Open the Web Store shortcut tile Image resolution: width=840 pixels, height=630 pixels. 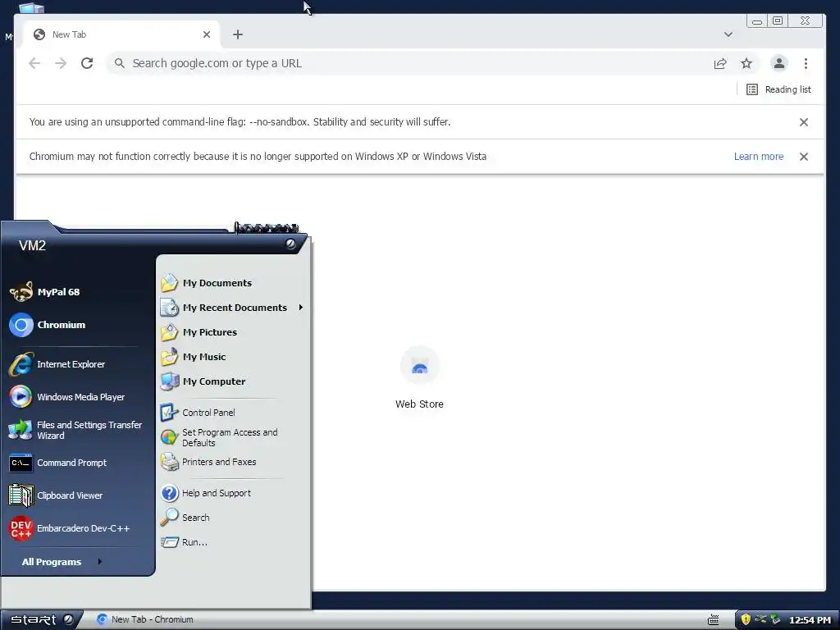[419, 378]
